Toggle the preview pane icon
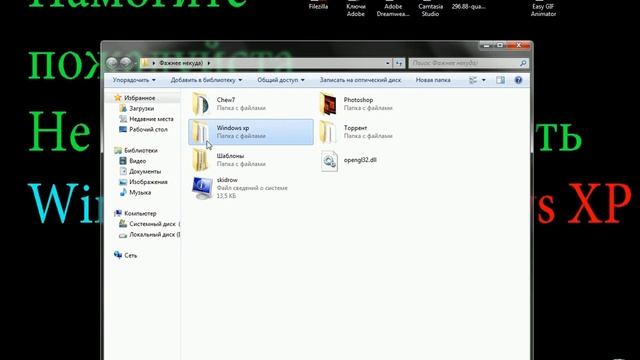The width and height of the screenshot is (640, 360). point(500,80)
